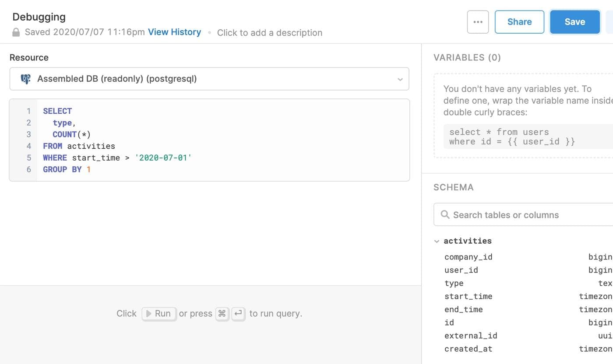Open View History link

(x=174, y=32)
